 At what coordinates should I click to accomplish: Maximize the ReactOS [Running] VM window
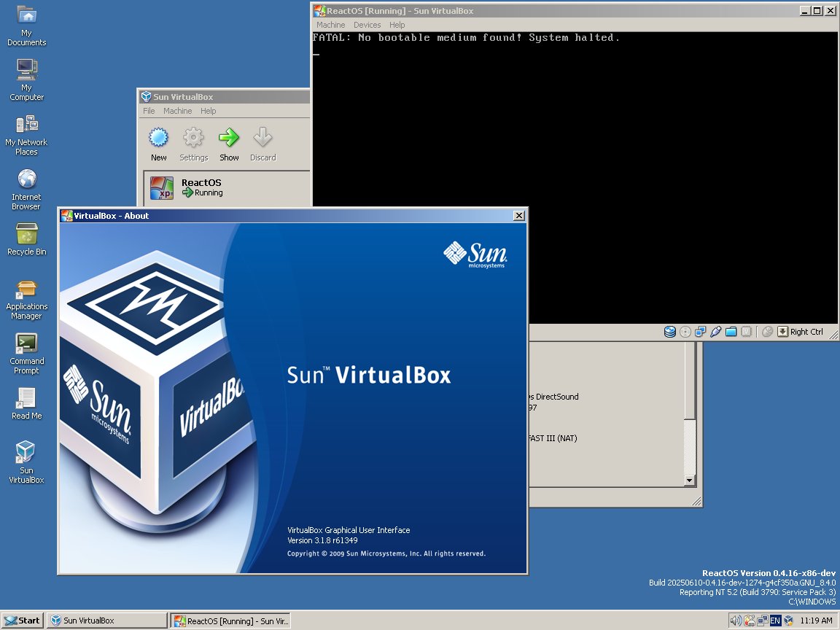(817, 11)
